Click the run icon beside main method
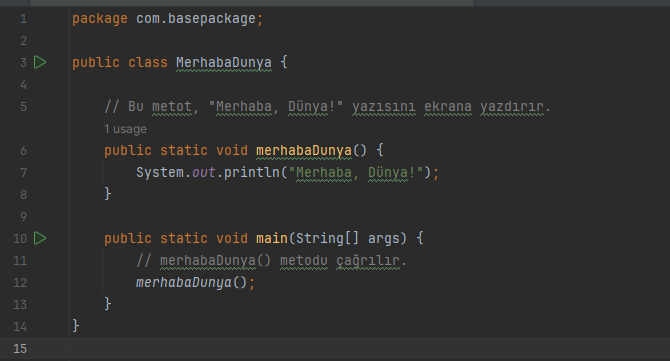Image resolution: width=670 pixels, height=361 pixels. 40,238
